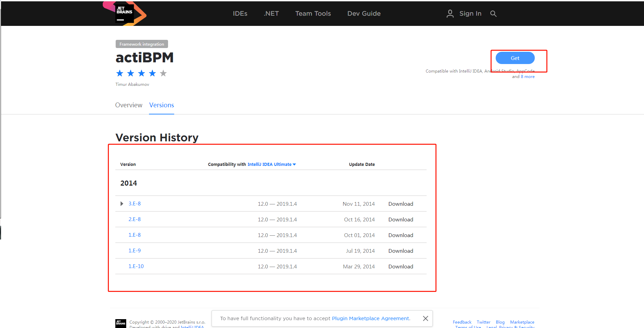
Task: Click the Mar 29, 2014 date
Action: 359,267
